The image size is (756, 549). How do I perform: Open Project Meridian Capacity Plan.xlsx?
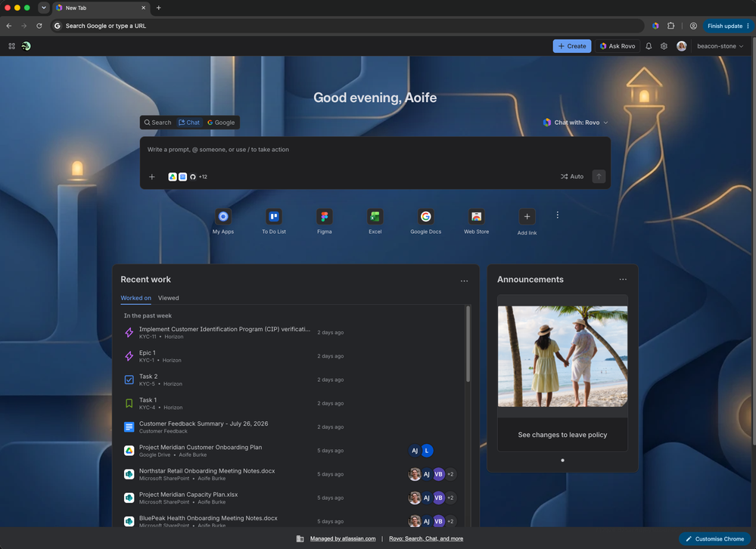click(x=291, y=498)
